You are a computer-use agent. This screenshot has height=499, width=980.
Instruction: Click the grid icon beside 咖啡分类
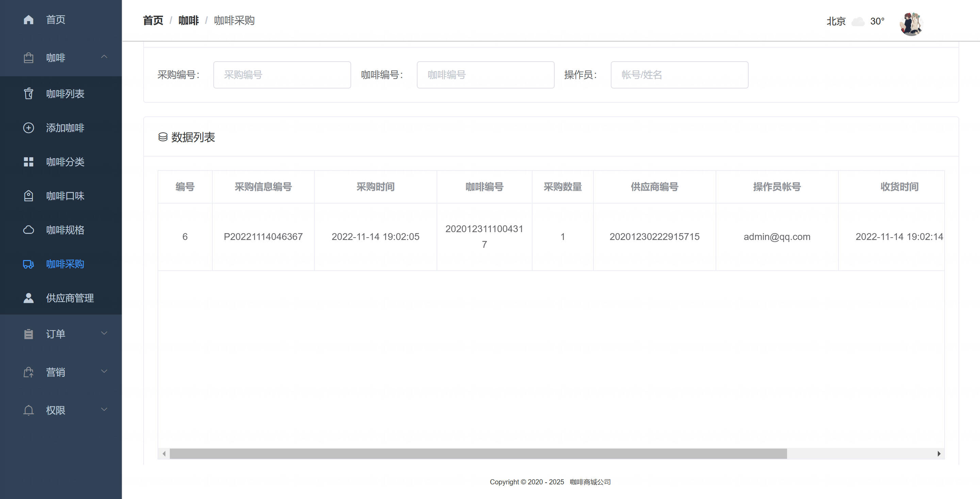[x=29, y=162]
